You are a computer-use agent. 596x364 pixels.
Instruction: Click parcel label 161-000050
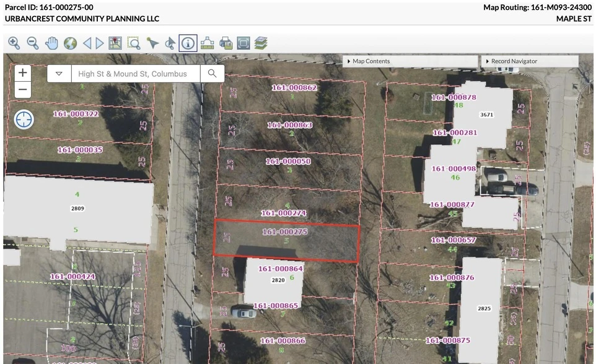pyautogui.click(x=288, y=162)
